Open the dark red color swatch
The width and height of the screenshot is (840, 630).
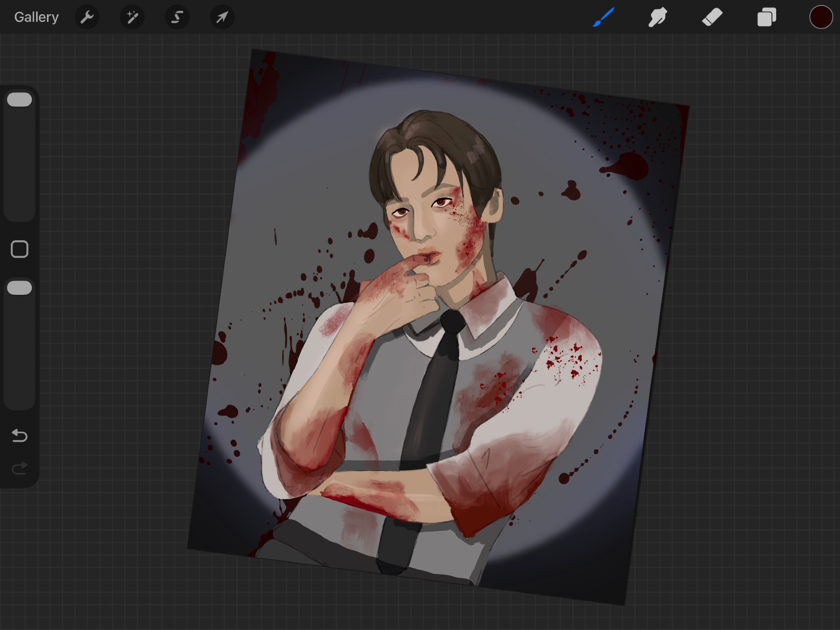(821, 17)
